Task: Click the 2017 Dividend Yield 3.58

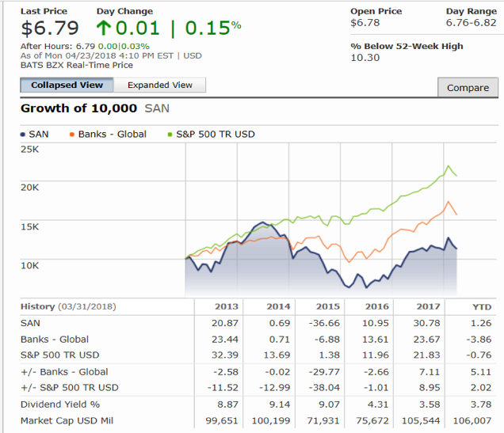Action: pyautogui.click(x=430, y=405)
